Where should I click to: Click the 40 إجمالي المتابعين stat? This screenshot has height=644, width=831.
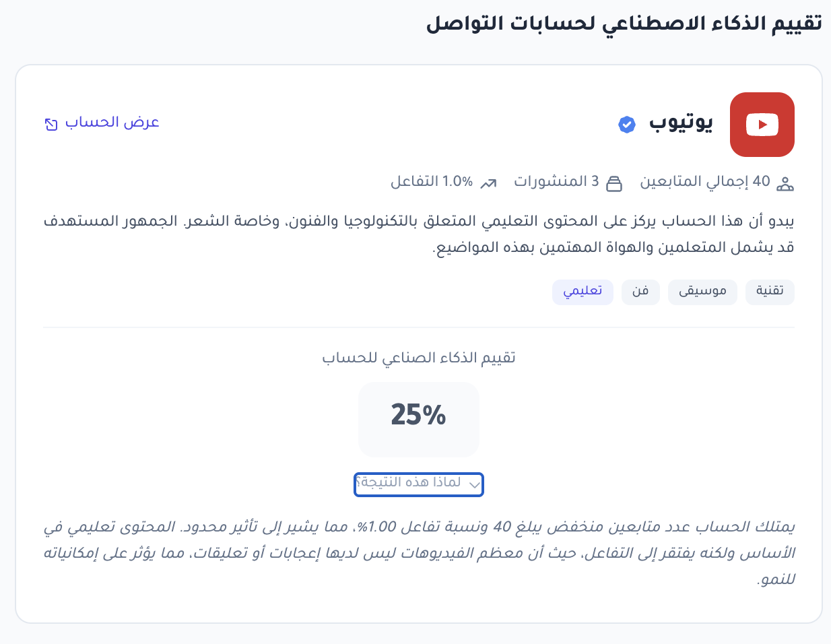(x=705, y=182)
